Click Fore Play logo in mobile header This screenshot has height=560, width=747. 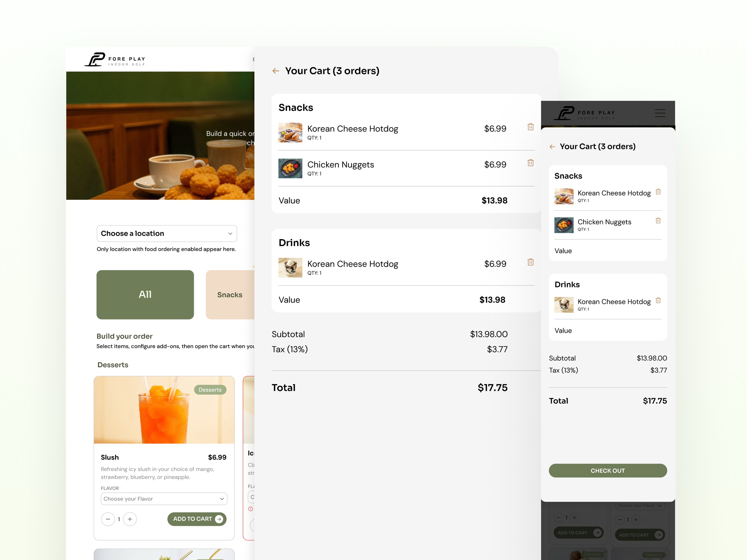[x=584, y=113]
